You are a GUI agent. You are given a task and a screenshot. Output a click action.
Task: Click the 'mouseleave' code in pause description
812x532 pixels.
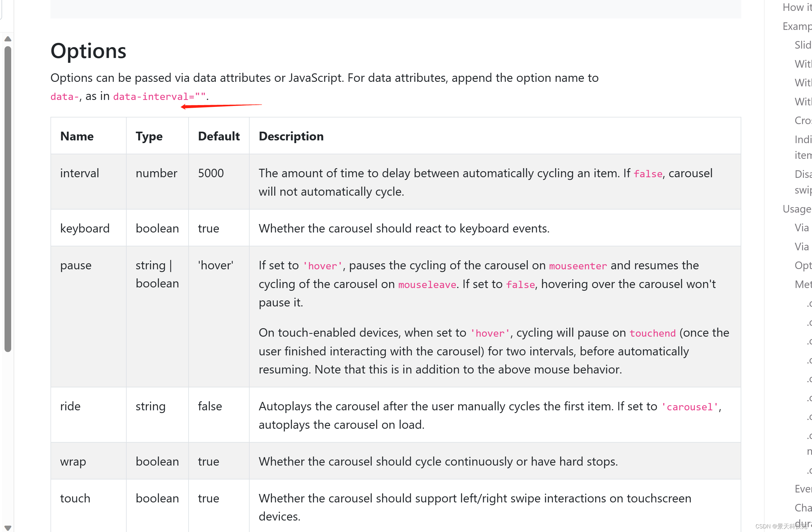coord(427,285)
